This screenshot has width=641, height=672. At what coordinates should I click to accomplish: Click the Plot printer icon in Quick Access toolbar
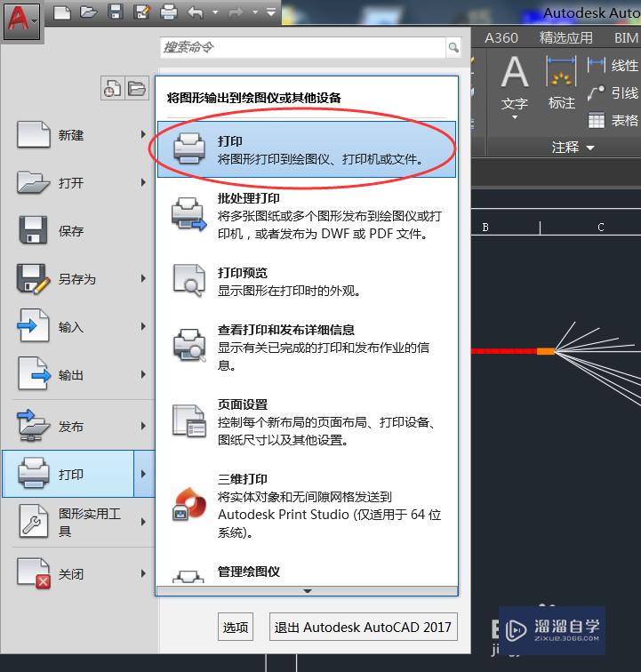[x=169, y=12]
